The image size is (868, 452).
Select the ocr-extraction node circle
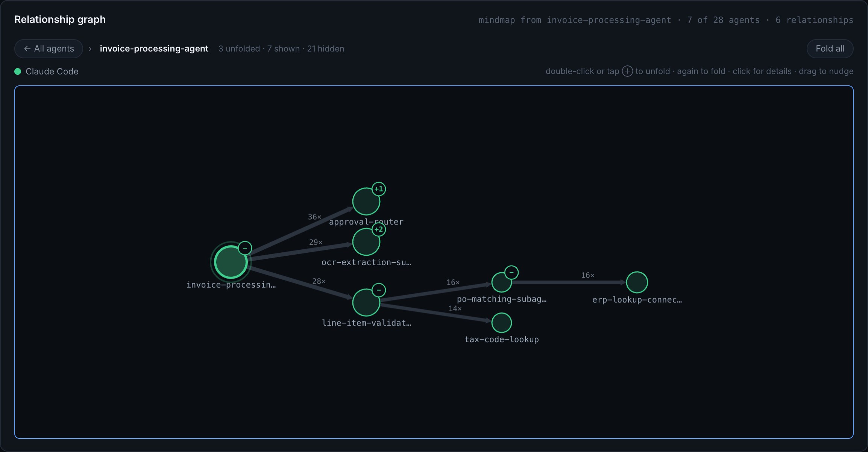coord(366,242)
